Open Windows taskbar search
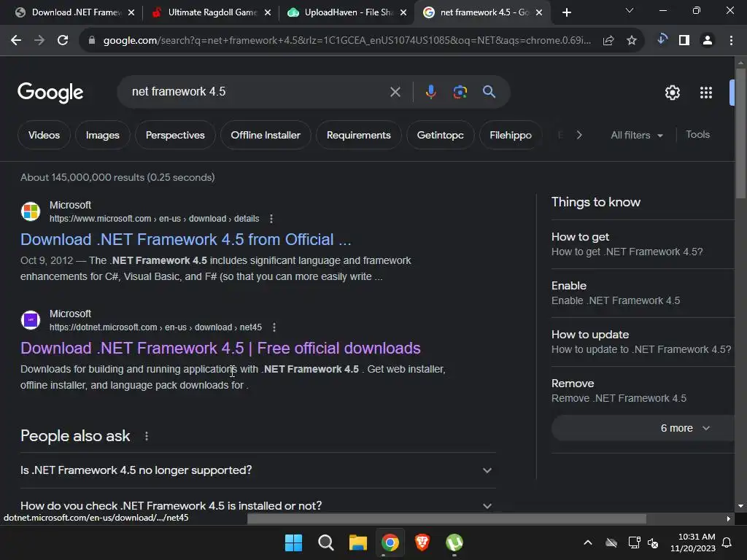Screen dimensions: 747x560 [326, 542]
